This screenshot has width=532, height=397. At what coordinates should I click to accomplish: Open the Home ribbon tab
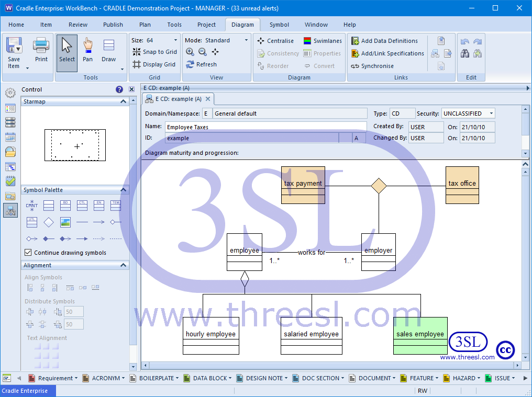tap(16, 25)
